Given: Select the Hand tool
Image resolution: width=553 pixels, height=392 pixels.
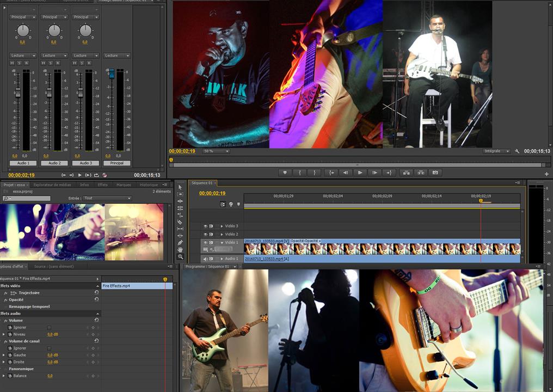Looking at the screenshot, I should point(180,249).
